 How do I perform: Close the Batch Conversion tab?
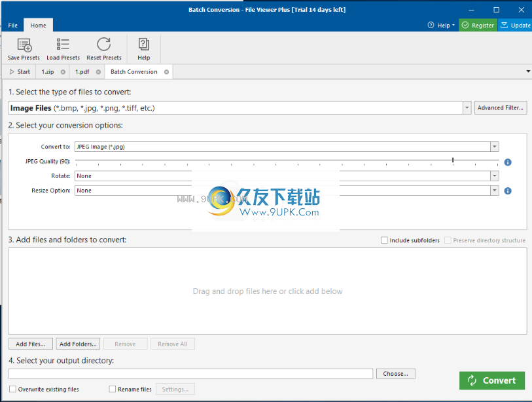[x=166, y=72]
